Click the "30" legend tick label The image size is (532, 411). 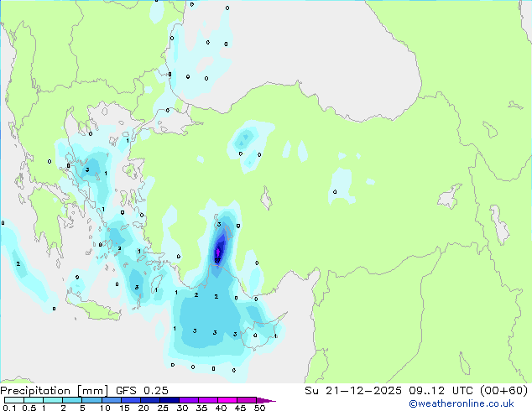tap(182, 408)
